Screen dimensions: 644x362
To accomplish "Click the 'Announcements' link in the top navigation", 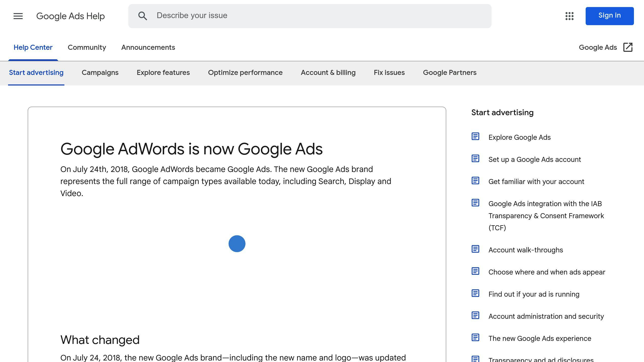I will point(148,48).
